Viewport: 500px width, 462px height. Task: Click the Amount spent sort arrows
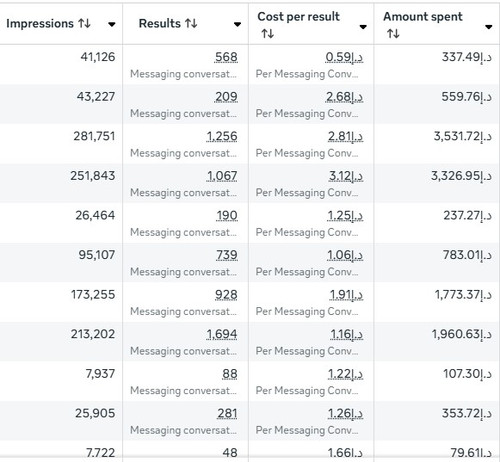point(393,34)
